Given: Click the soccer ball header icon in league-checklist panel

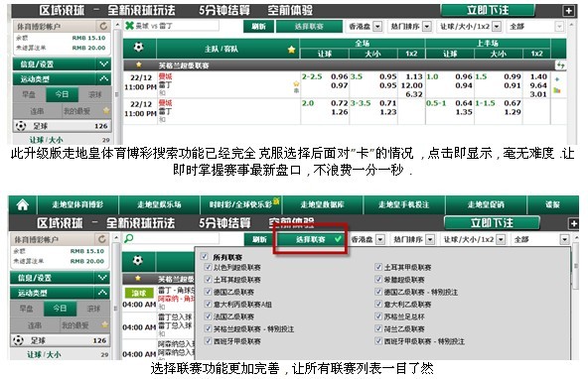Looking at the screenshot, I should click(138, 260).
